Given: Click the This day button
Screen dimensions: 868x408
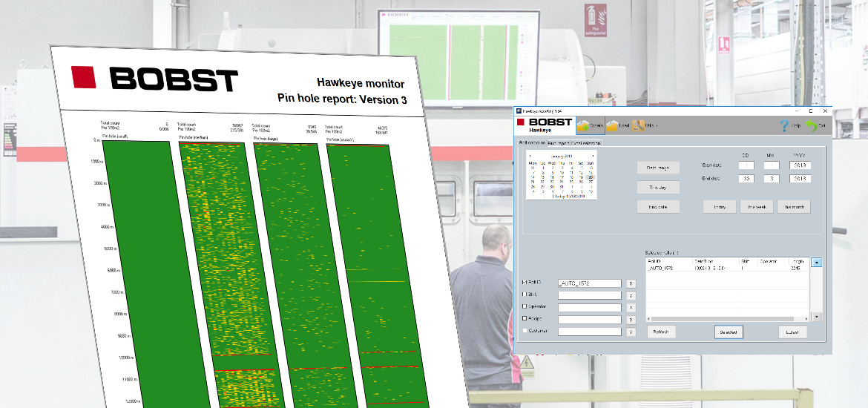Looking at the screenshot, I should click(x=657, y=187).
